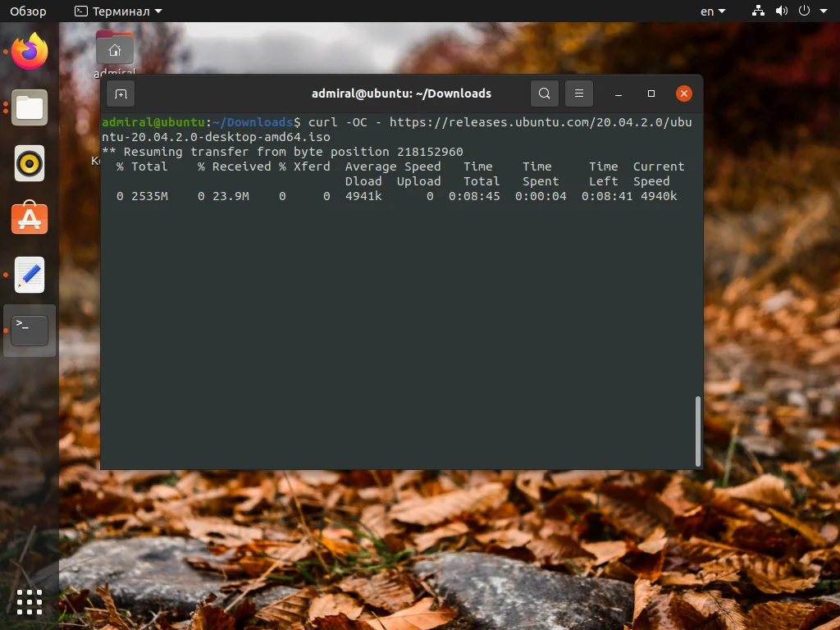
Task: Launch Firefox from the dock
Action: pyautogui.click(x=29, y=52)
